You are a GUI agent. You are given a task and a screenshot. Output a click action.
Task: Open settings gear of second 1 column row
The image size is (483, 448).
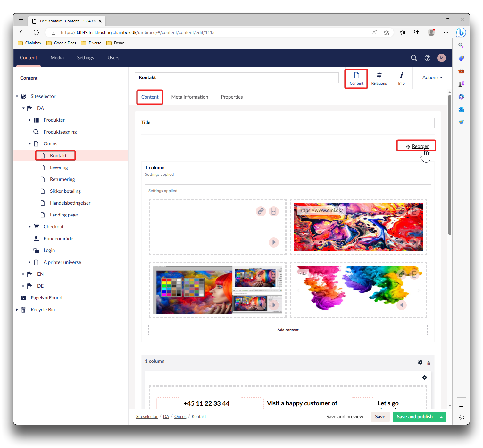coord(420,362)
